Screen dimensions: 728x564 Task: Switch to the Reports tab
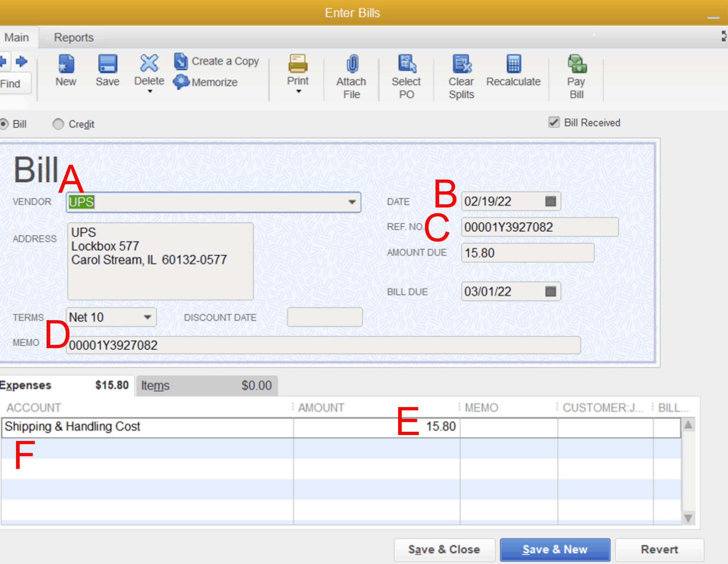click(x=74, y=37)
